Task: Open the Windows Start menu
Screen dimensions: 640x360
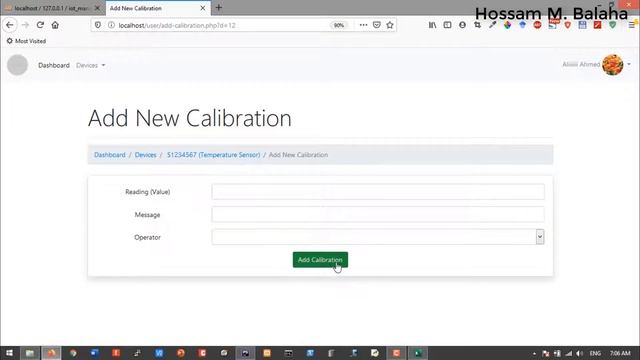Action: 9,353
